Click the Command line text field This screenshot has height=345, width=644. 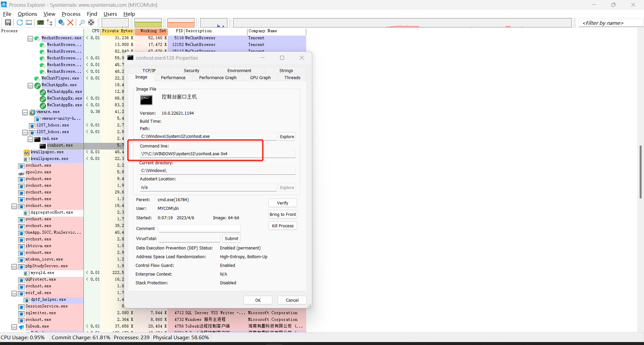217,154
